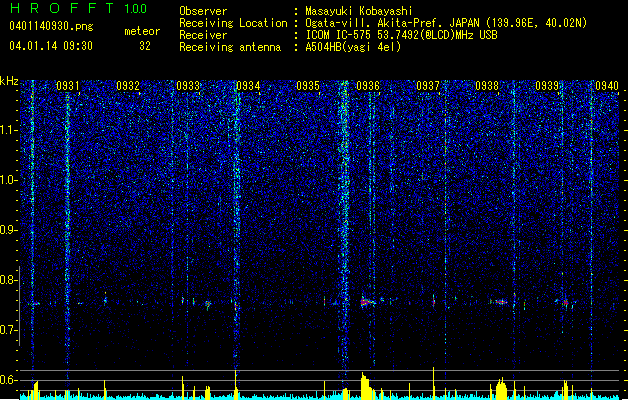Viewport: 629px width, 400px height.
Task: Click the 0935 time marker
Action: click(308, 86)
